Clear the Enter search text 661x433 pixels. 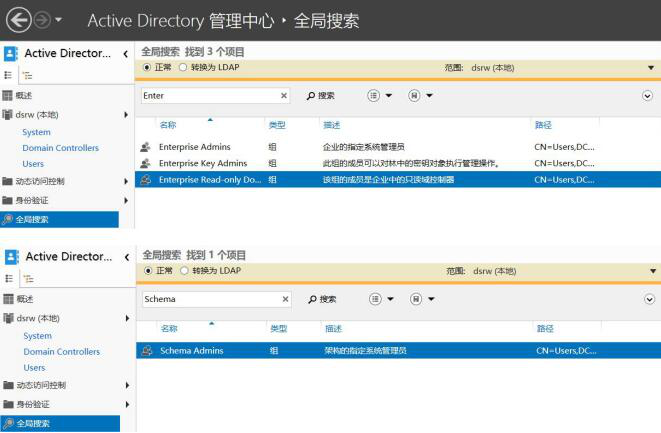tap(284, 96)
